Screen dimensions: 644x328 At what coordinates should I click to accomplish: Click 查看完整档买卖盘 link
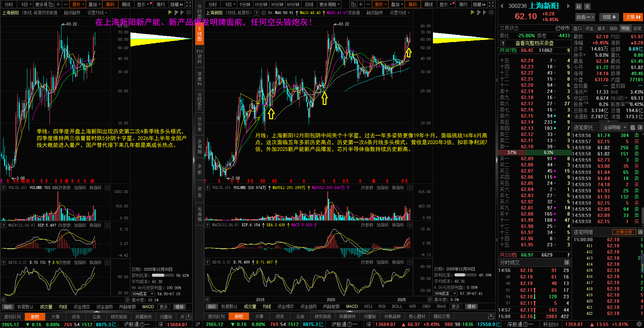point(534,43)
